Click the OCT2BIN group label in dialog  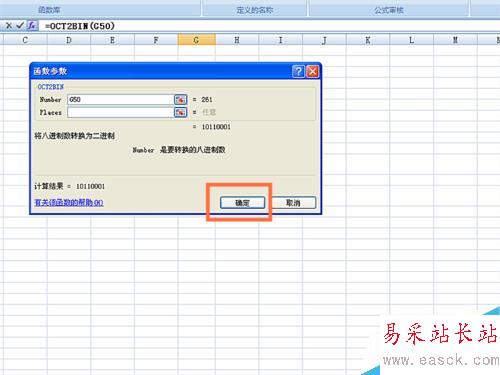pos(50,87)
